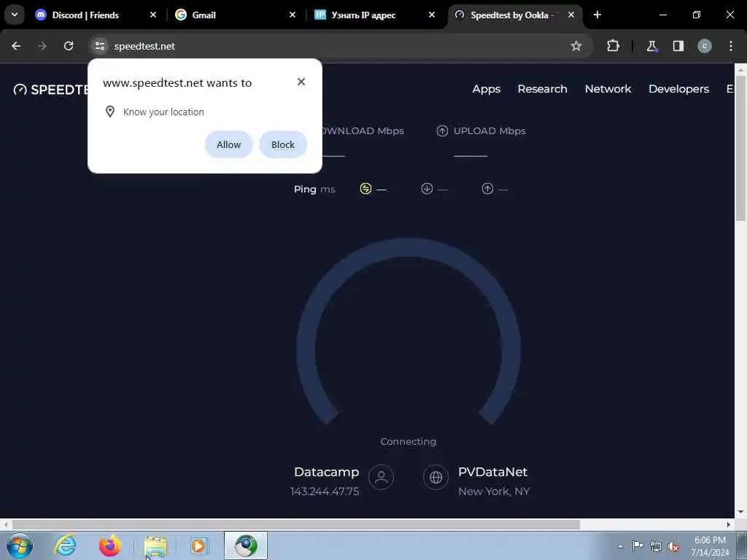Open the Chrome three-dot menu

[x=731, y=46]
